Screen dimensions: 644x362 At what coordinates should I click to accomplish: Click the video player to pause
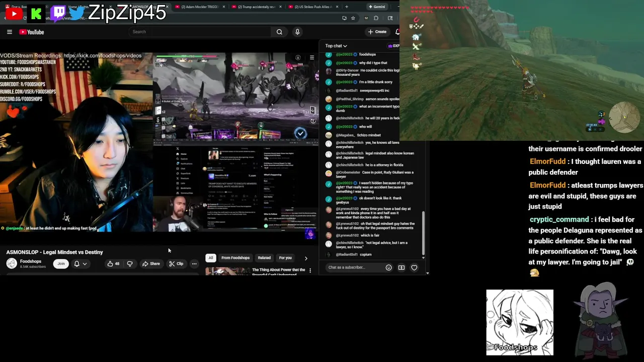tap(159, 142)
